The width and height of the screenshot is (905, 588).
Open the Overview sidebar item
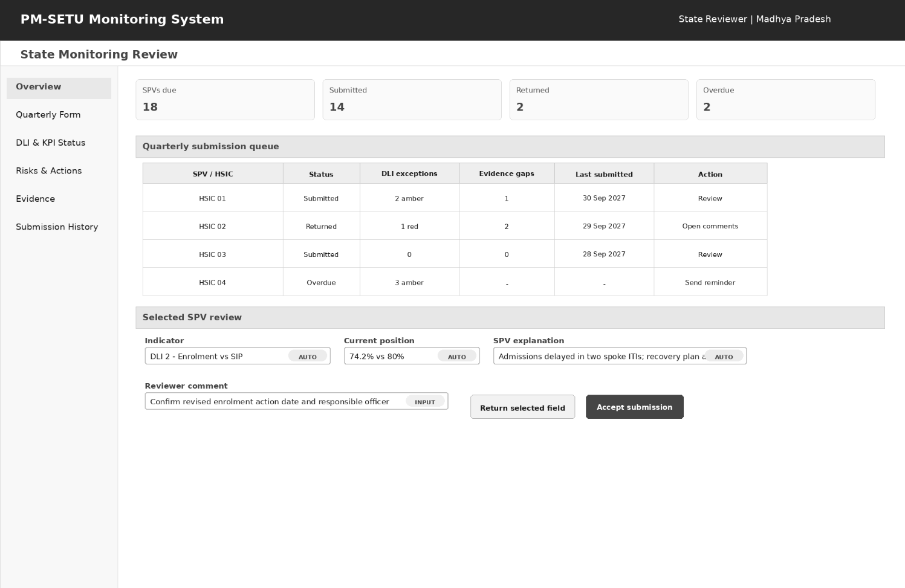[59, 87]
